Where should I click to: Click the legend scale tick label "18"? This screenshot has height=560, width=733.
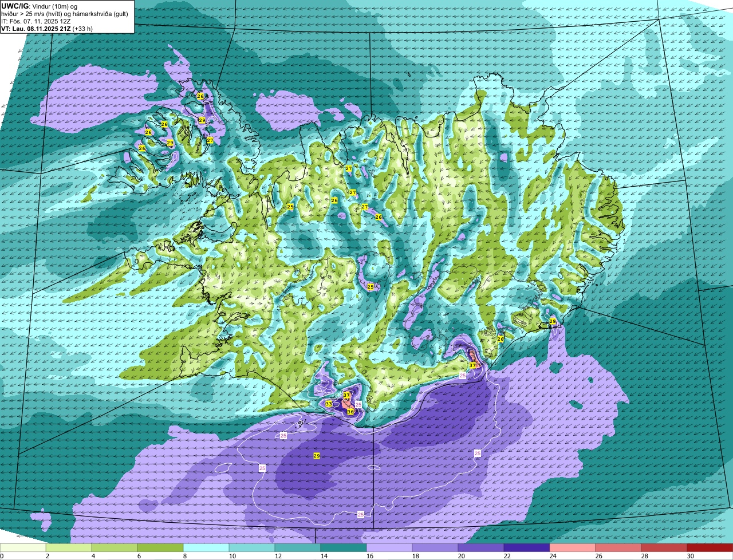415,556
